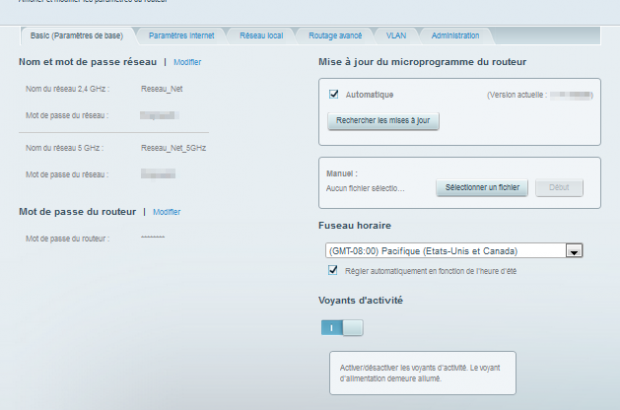Expand the Fuseau horaire time zone dropdown
Image resolution: width=620 pixels, height=410 pixels.
(x=574, y=251)
